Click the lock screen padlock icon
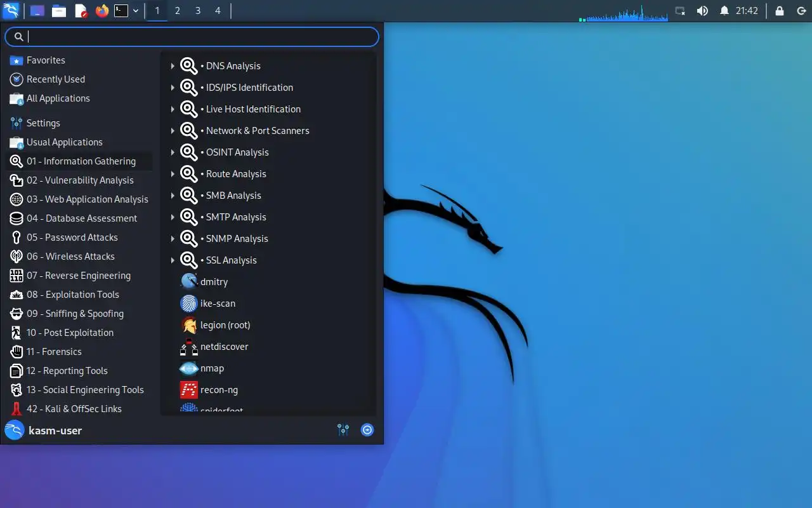 tap(779, 11)
